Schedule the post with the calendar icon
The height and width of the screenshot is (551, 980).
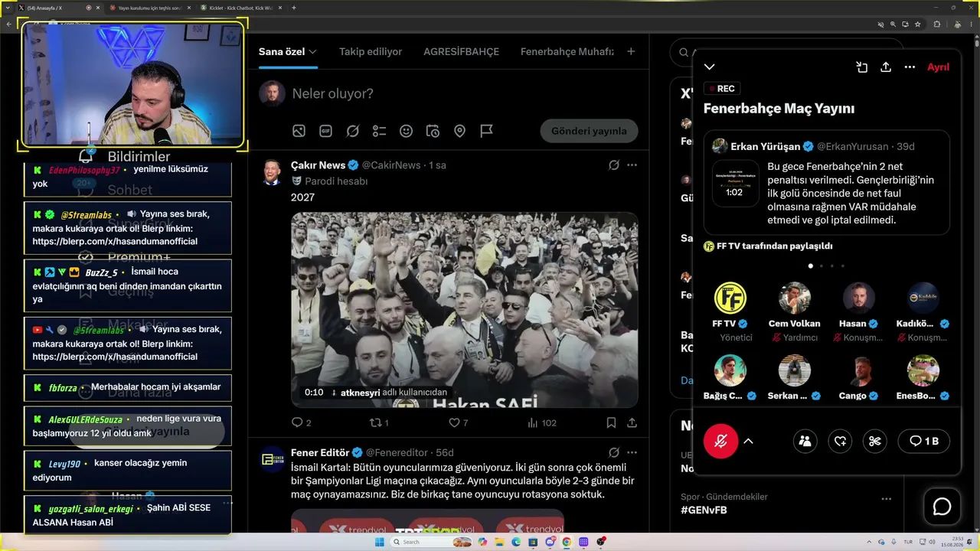tap(433, 131)
